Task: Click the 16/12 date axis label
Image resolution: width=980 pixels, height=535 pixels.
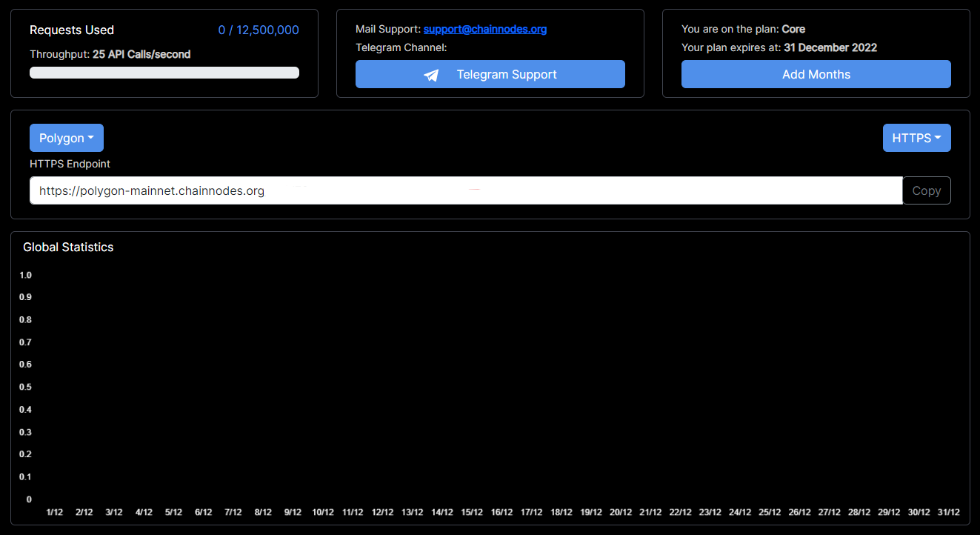Action: tap(501, 512)
